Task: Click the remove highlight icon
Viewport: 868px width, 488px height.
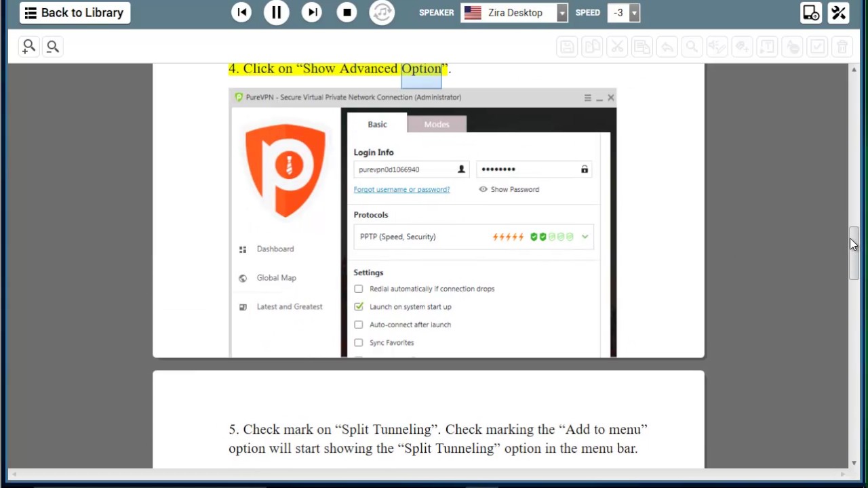Action: [792, 47]
